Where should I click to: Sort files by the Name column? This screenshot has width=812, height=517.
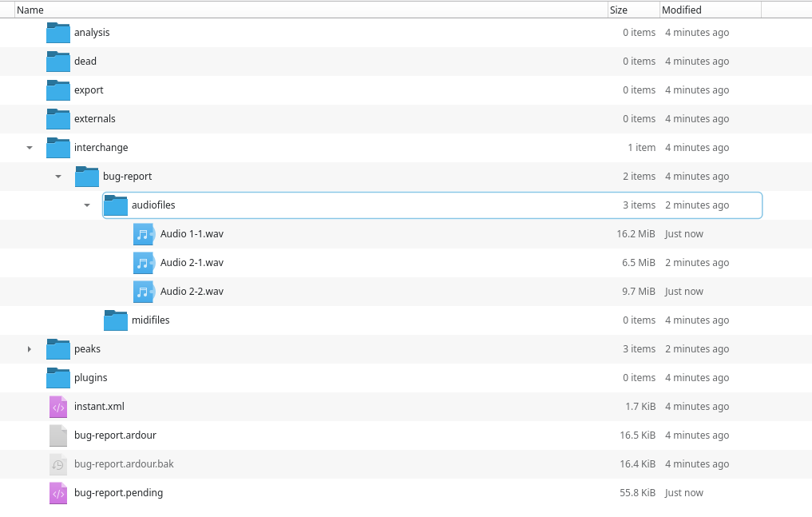pyautogui.click(x=30, y=10)
